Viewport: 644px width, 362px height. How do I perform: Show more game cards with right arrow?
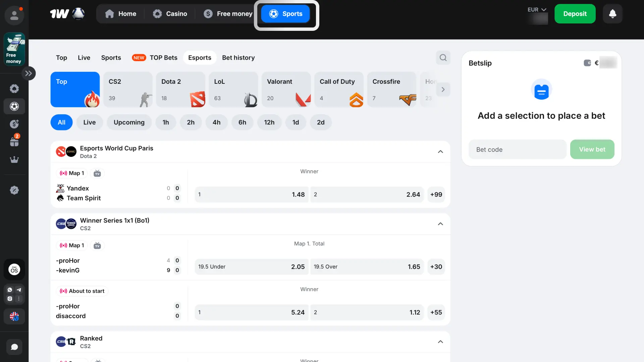tap(443, 89)
